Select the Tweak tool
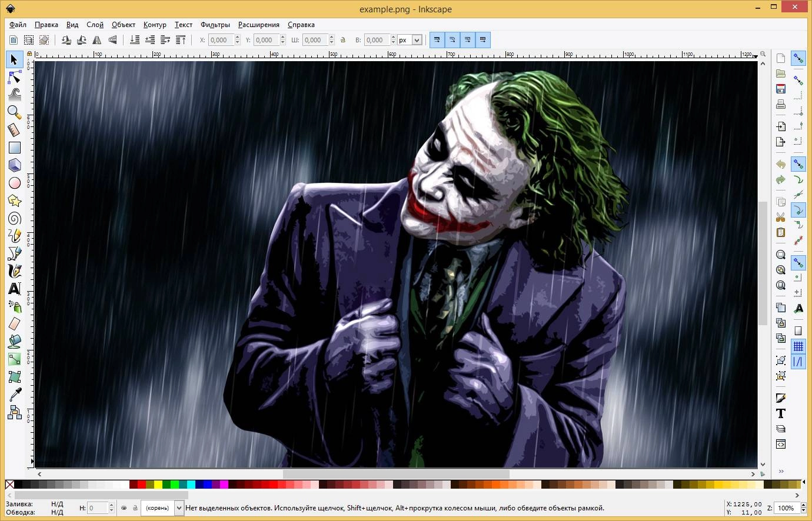The height and width of the screenshot is (521, 812). click(x=14, y=95)
